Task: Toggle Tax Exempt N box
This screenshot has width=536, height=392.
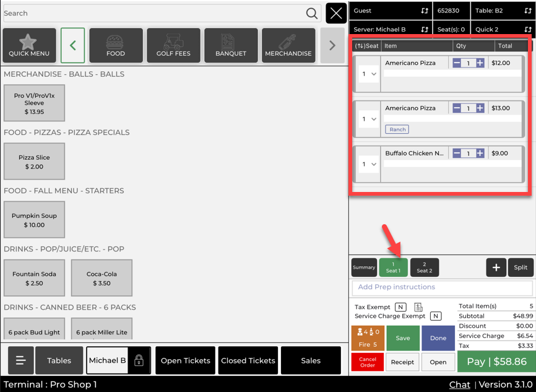Action: pos(400,307)
